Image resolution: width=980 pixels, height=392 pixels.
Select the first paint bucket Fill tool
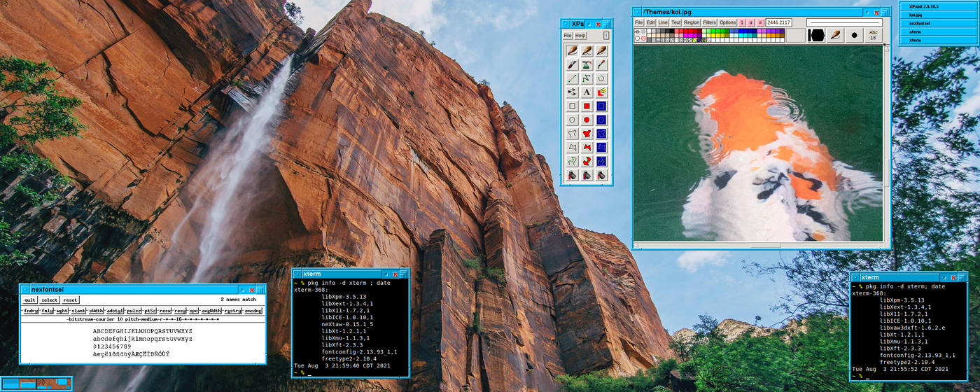tap(572, 174)
